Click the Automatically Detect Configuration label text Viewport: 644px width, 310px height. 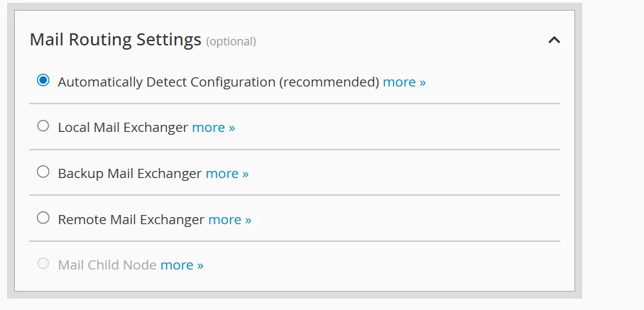(166, 82)
